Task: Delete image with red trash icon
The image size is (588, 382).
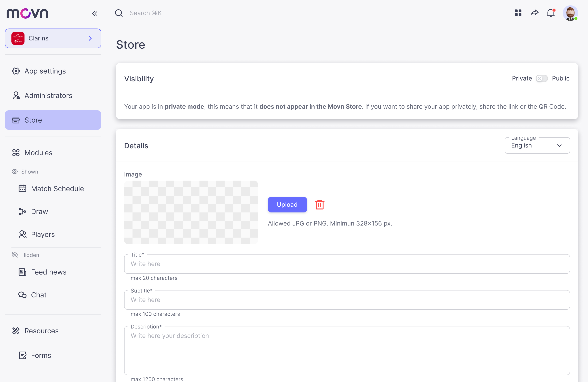Action: pyautogui.click(x=320, y=204)
